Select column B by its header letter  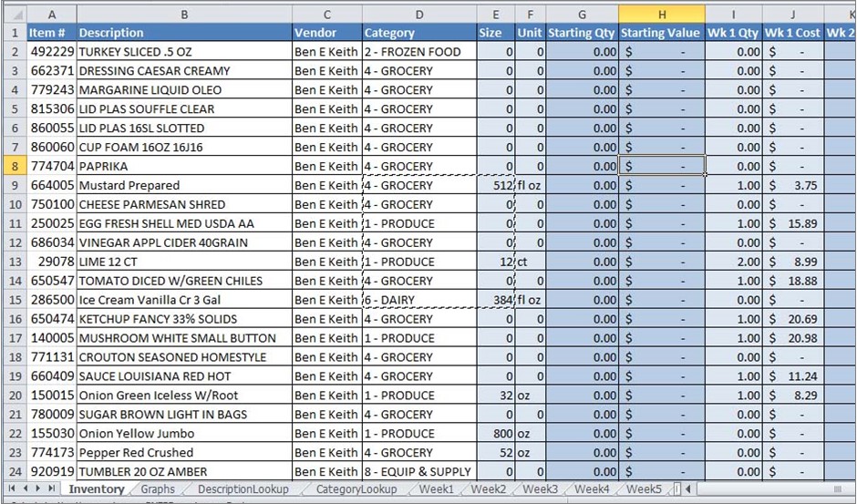pos(184,15)
